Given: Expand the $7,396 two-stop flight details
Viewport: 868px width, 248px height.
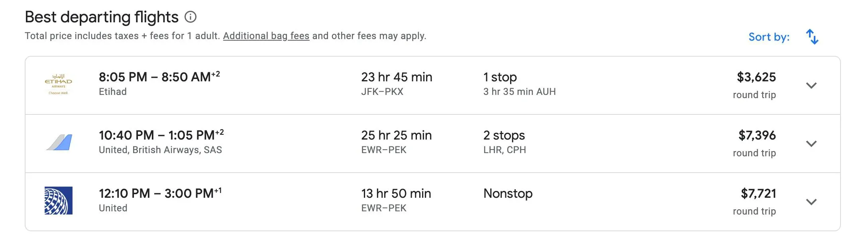Looking at the screenshot, I should pyautogui.click(x=811, y=144).
